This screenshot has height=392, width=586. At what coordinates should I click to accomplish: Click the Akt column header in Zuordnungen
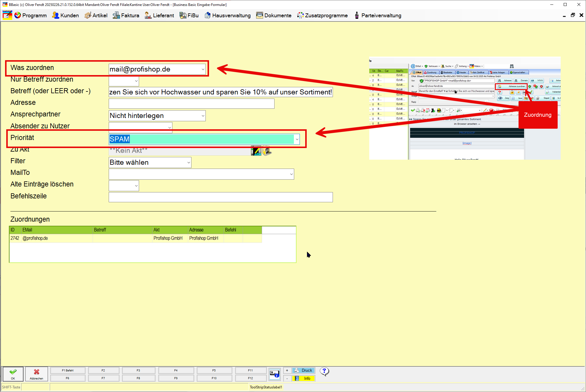click(x=170, y=230)
